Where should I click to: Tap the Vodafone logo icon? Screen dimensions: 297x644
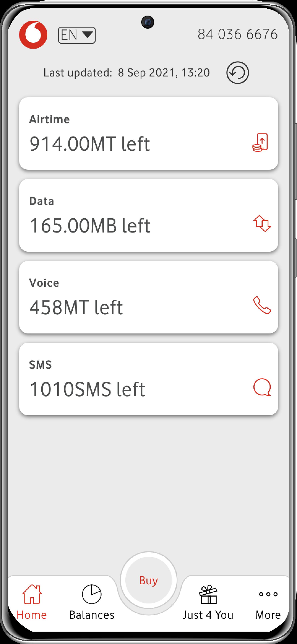(33, 34)
